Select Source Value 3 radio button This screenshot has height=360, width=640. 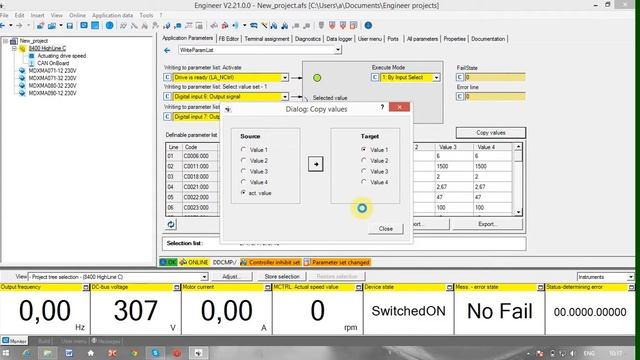pyautogui.click(x=244, y=171)
